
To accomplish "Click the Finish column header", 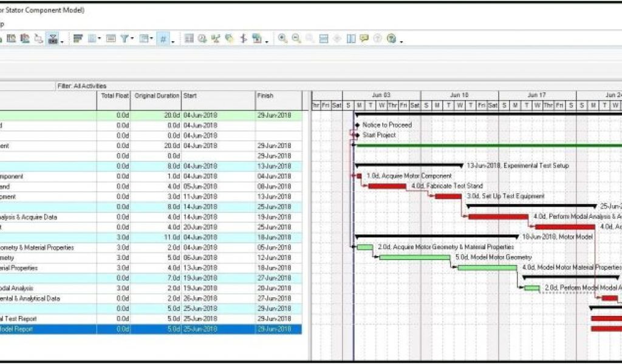I will click(278, 96).
